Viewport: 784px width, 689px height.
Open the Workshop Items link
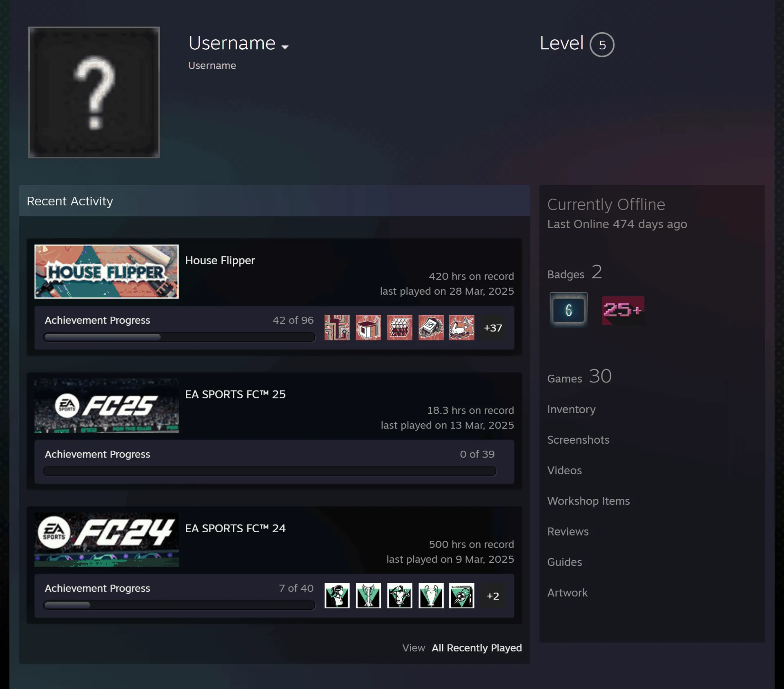coord(588,501)
